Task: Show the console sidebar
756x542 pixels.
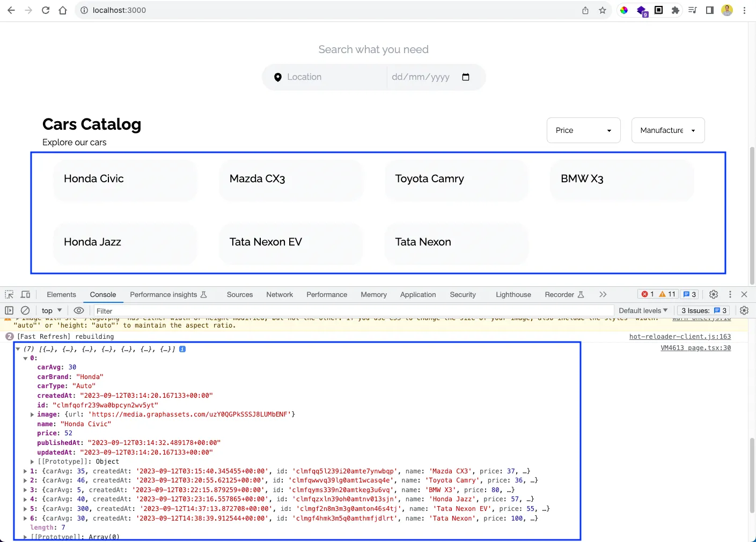Action: click(x=9, y=310)
